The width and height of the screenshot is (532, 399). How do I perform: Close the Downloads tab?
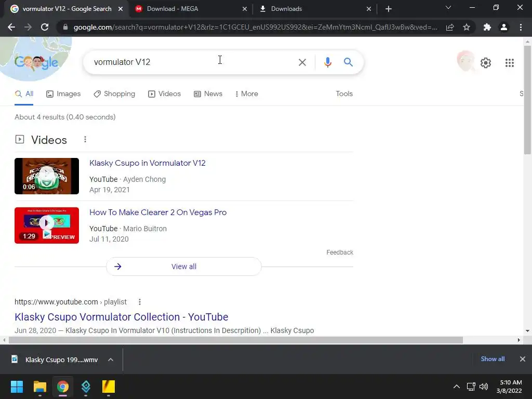click(369, 9)
